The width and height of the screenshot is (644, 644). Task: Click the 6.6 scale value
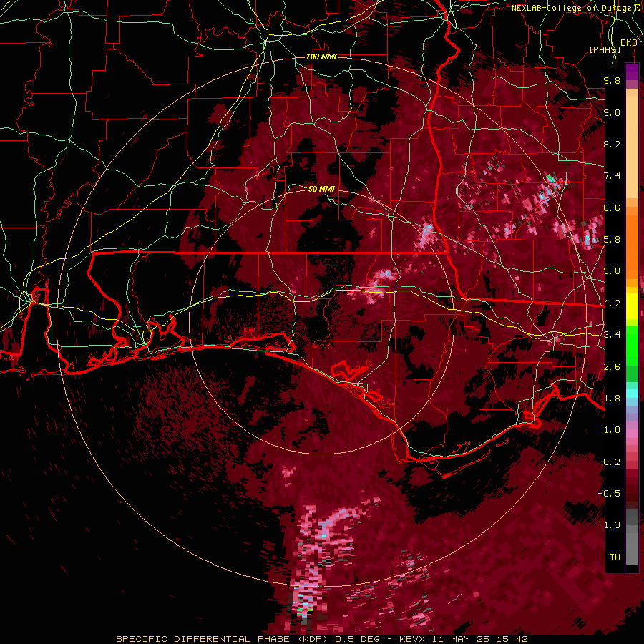(x=612, y=208)
